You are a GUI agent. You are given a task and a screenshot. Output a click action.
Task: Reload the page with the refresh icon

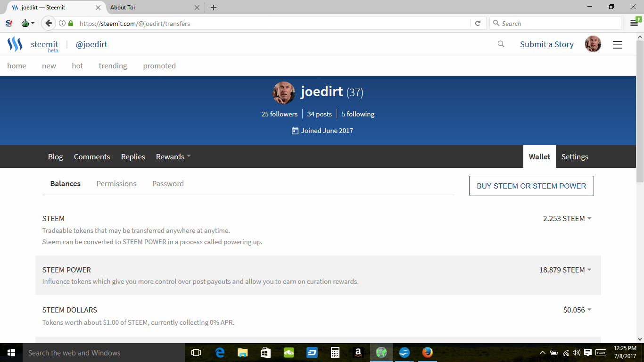(478, 23)
